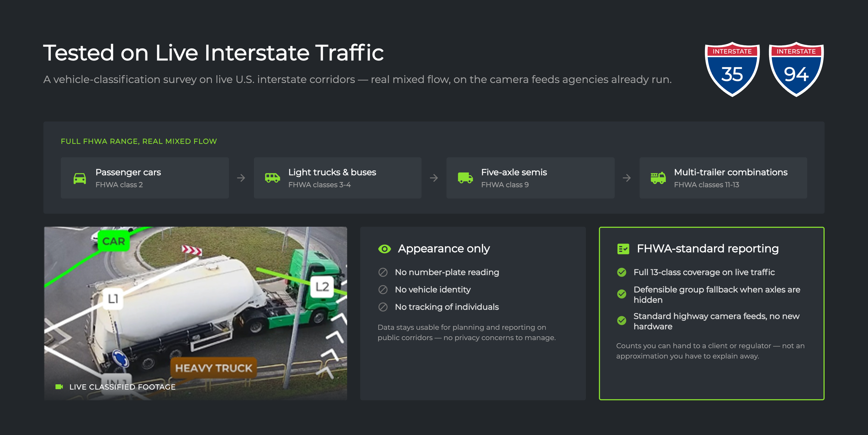Click the checklist icon beside FHWA-standard reporting
This screenshot has height=435, width=868.
[623, 249]
